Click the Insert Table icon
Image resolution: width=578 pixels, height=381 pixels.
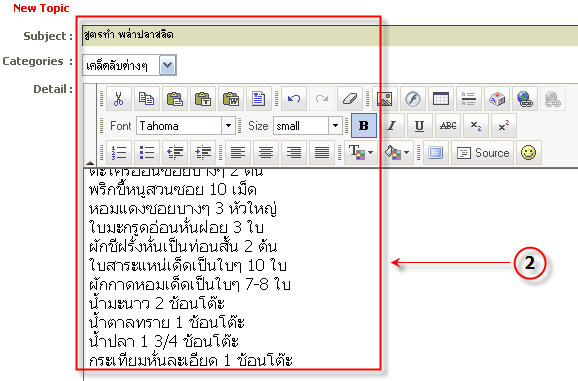click(x=441, y=99)
